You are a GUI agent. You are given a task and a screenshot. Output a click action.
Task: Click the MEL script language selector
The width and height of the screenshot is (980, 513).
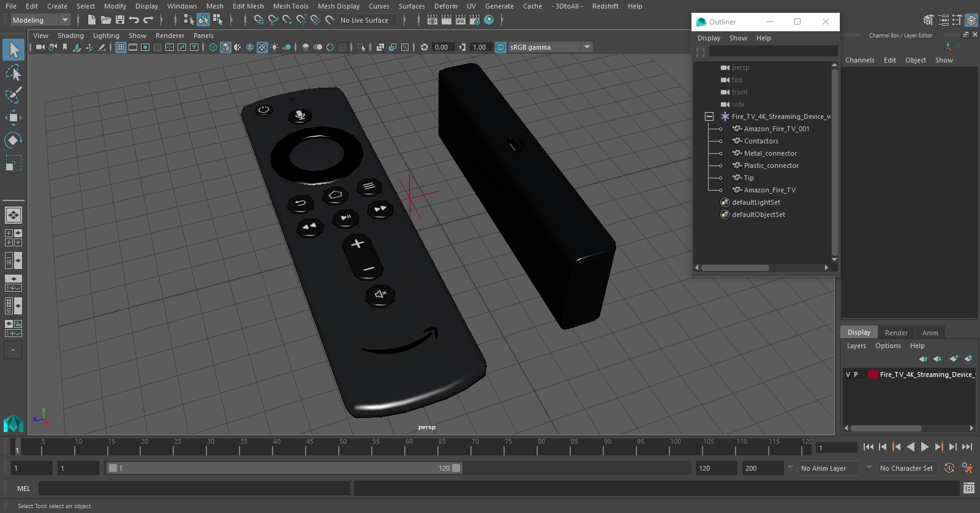(23, 488)
